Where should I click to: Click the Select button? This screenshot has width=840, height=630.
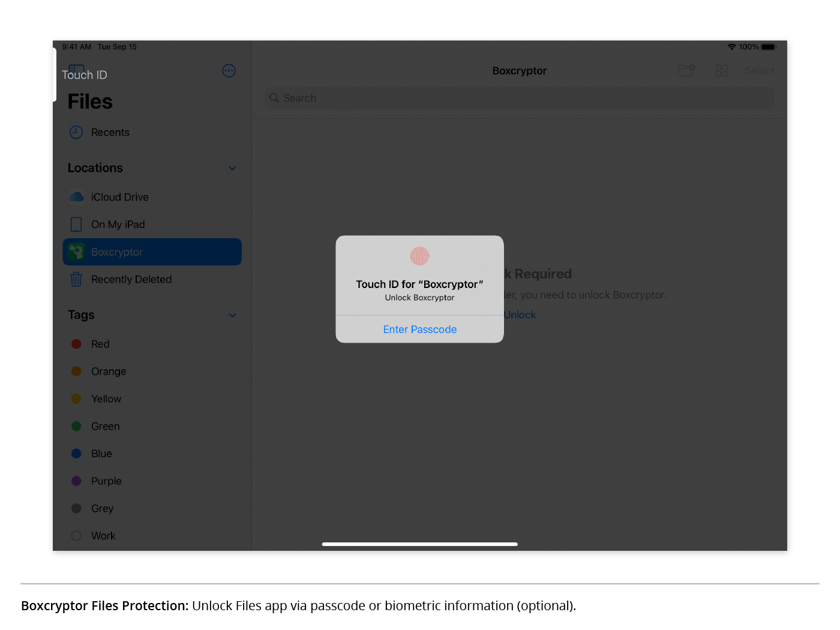760,71
